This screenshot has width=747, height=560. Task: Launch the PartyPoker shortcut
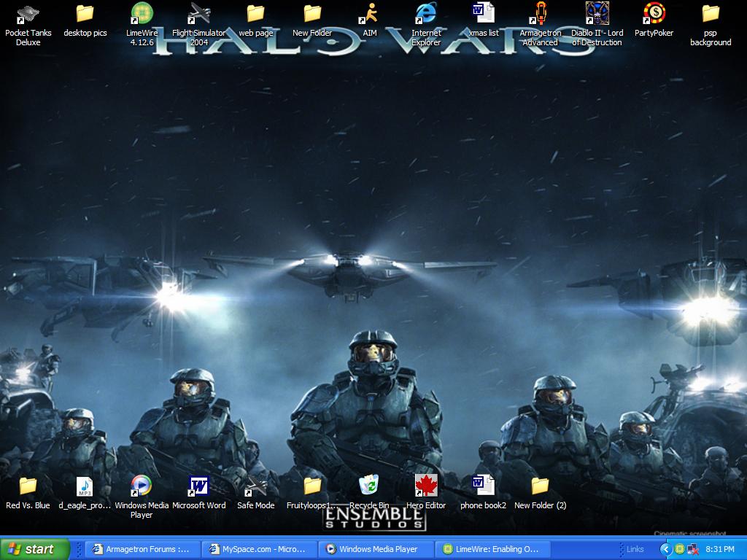654,15
